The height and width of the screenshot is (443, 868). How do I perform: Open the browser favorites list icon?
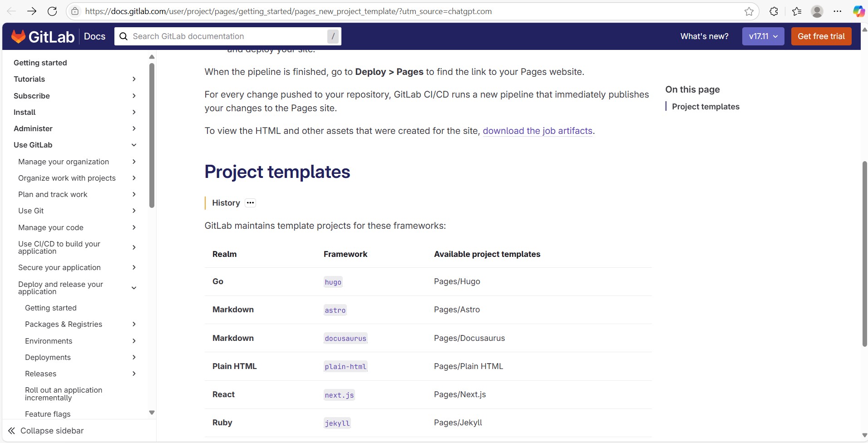(x=797, y=11)
